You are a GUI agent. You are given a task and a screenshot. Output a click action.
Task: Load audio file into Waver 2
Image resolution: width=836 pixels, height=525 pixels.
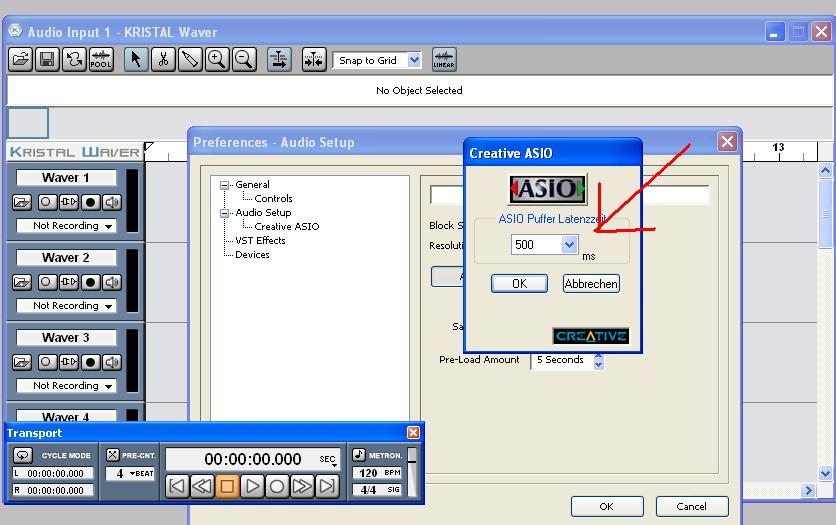tap(21, 282)
